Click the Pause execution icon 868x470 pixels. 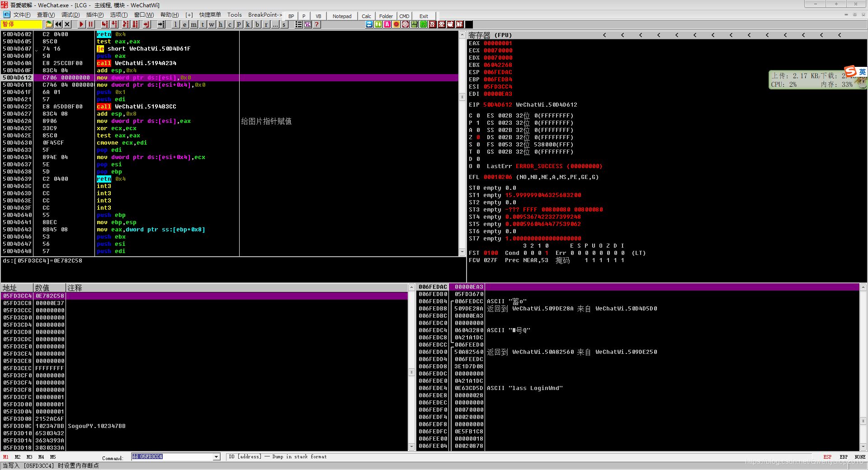[90, 24]
